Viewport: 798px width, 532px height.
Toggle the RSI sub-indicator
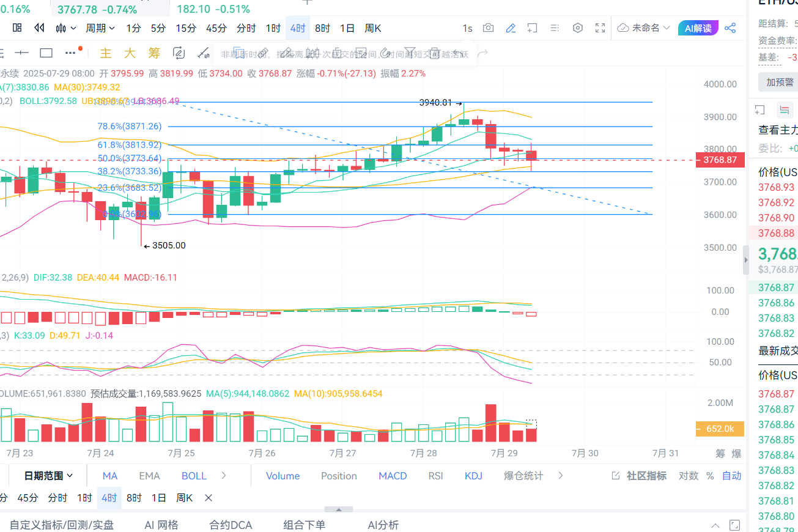pyautogui.click(x=435, y=476)
